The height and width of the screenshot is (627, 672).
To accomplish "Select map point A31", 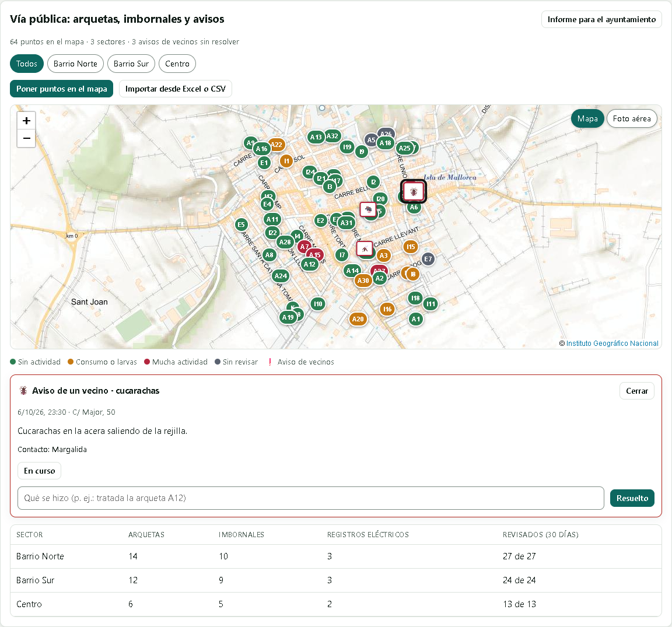I will [346, 223].
